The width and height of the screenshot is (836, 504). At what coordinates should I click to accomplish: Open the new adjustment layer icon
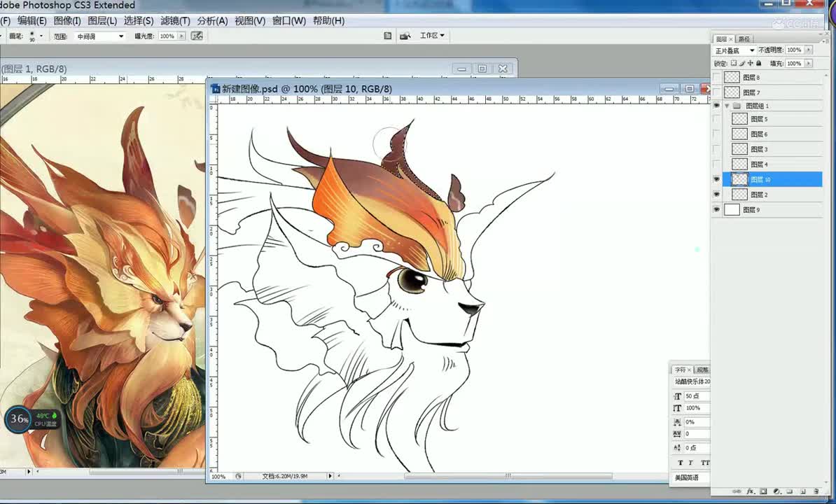click(776, 491)
